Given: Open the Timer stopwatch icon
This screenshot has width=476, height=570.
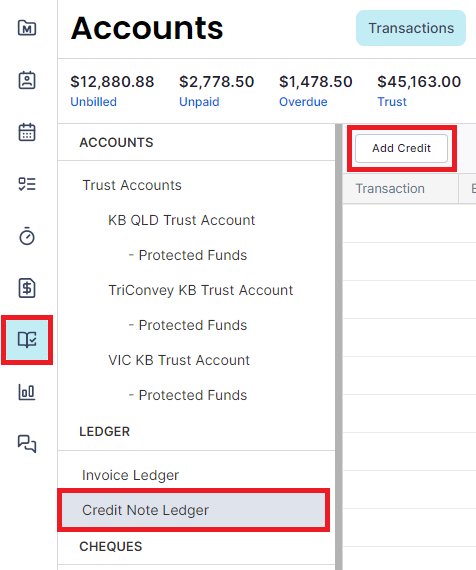Looking at the screenshot, I should pos(27,236).
